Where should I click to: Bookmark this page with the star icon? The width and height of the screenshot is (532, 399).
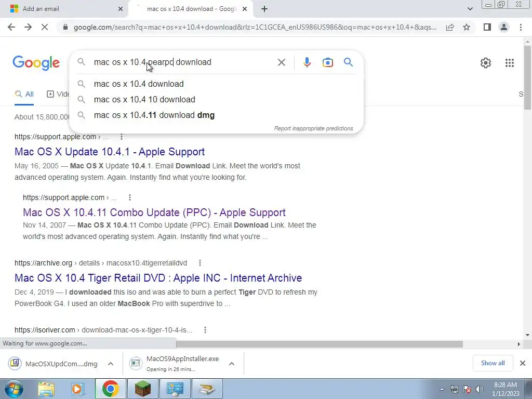[467, 27]
